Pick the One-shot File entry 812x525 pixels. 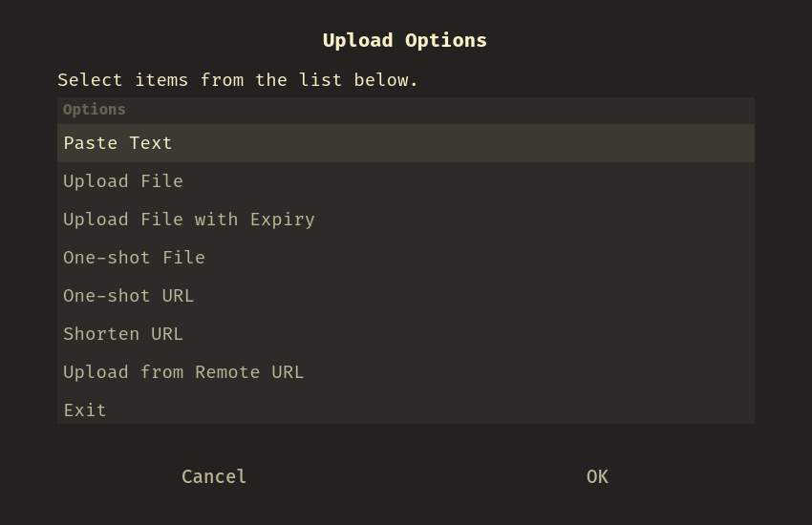click(x=405, y=258)
